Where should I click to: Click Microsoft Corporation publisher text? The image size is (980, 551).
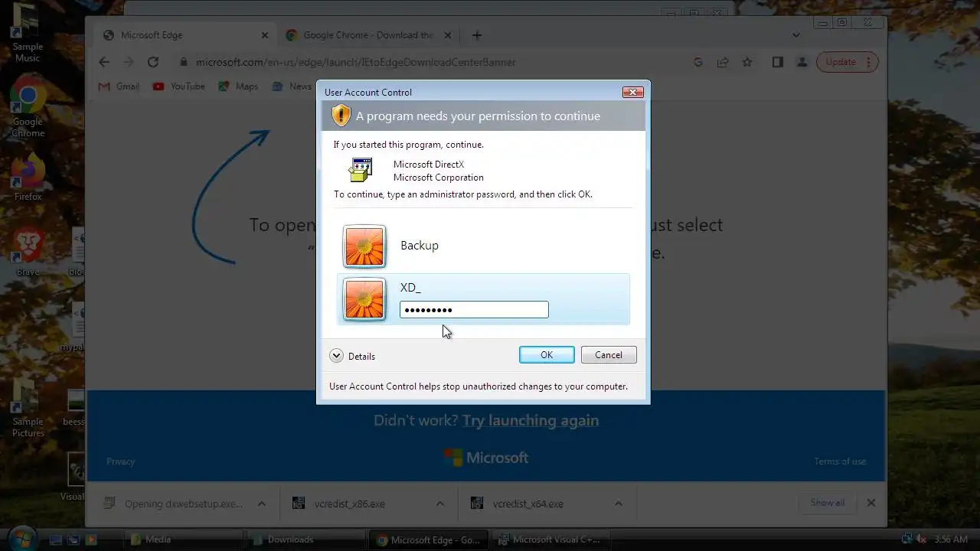pyautogui.click(x=439, y=177)
